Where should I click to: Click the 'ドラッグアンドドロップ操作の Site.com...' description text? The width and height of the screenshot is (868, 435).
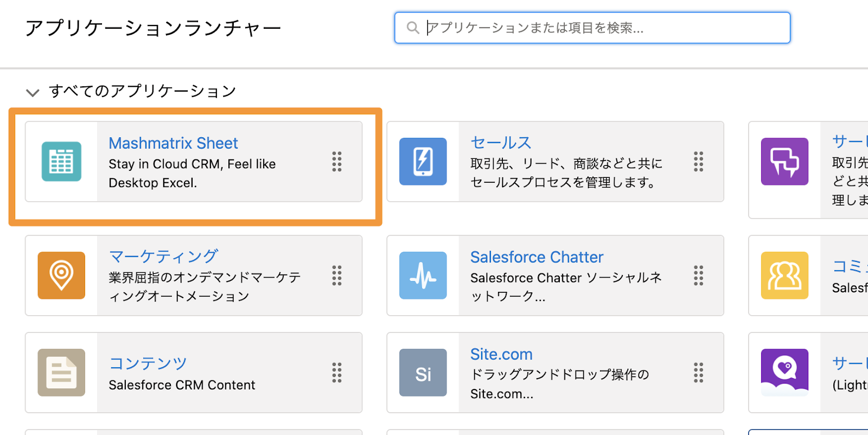tap(560, 384)
